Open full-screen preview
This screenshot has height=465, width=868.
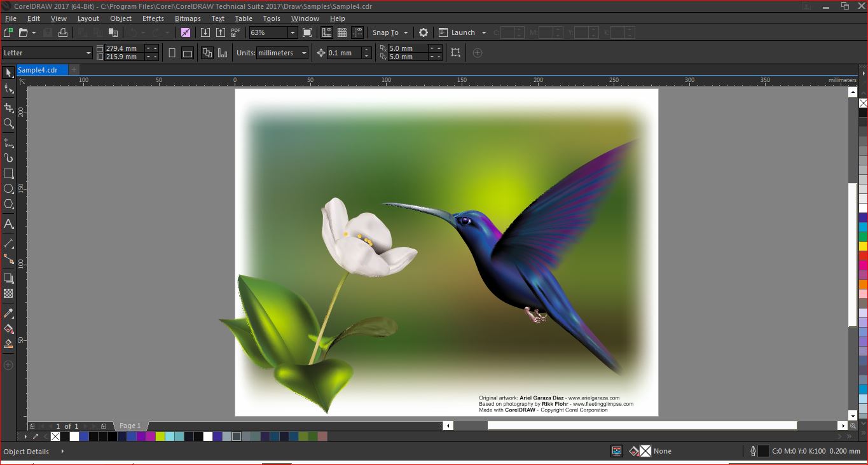click(x=307, y=32)
